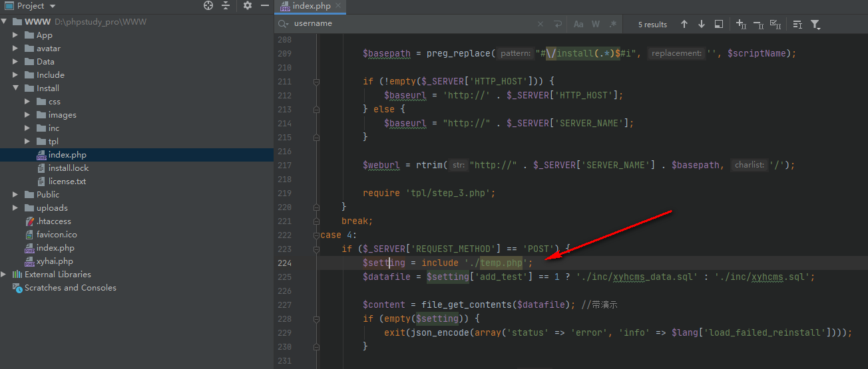Click the 'pattern:' parameter hint
The width and height of the screenshot is (868, 369).
[x=516, y=53]
